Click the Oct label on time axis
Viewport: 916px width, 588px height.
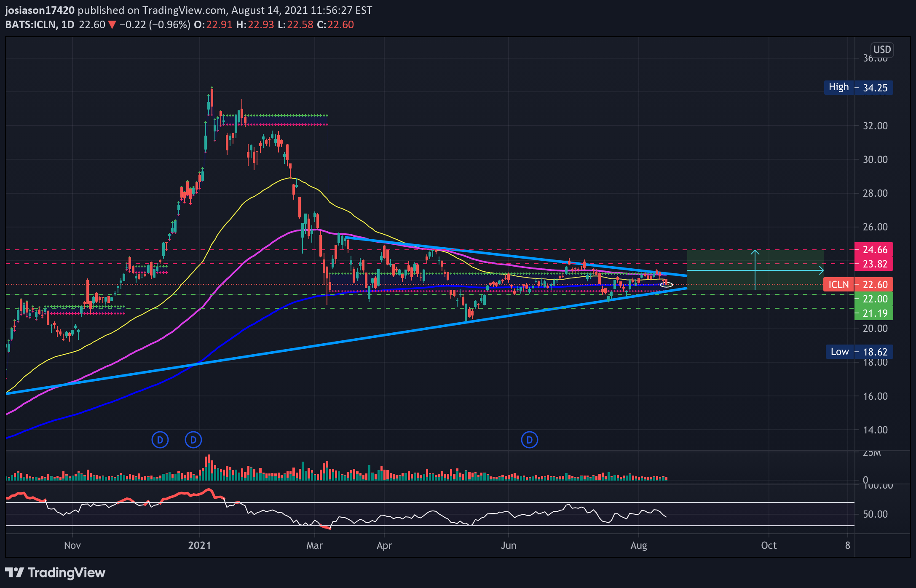point(769,545)
